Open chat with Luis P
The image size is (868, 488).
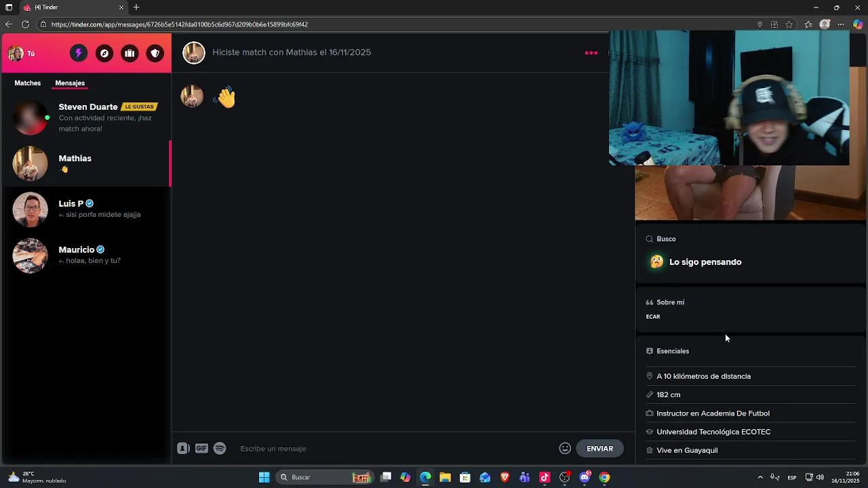(x=85, y=209)
